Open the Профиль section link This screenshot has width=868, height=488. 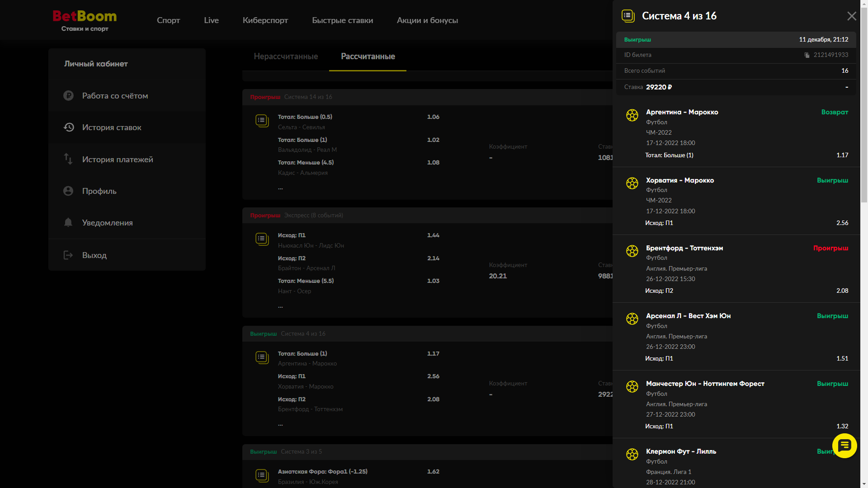pyautogui.click(x=99, y=191)
